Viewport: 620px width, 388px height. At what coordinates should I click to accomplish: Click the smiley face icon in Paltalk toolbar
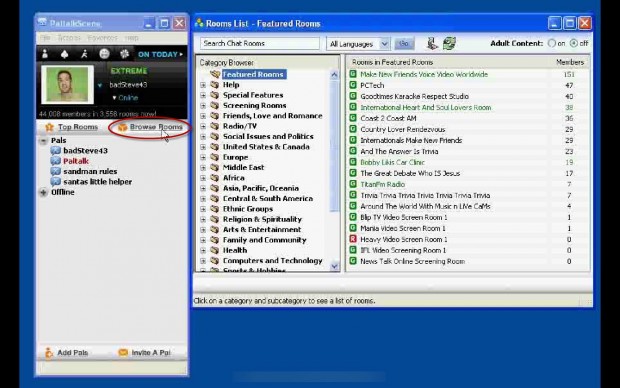click(x=104, y=54)
